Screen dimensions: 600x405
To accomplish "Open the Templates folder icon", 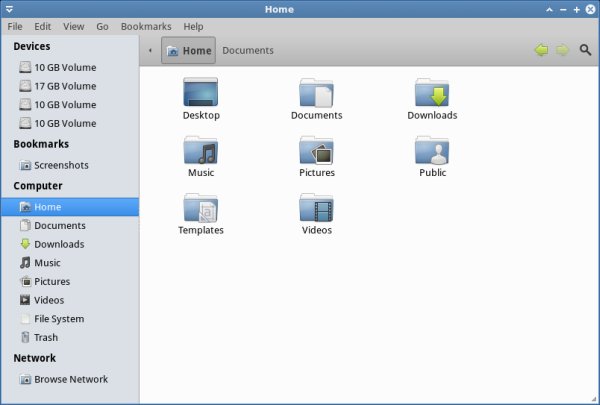I will 201,208.
